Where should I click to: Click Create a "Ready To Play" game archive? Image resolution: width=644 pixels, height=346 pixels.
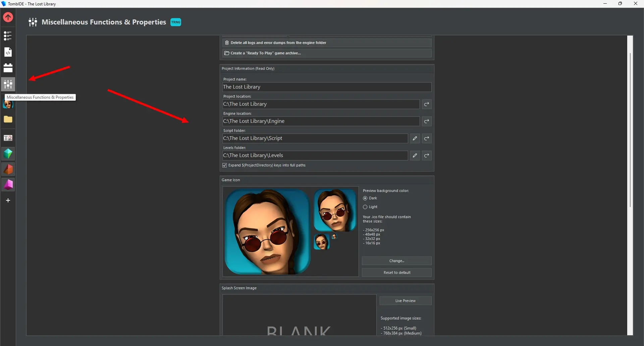click(x=327, y=53)
